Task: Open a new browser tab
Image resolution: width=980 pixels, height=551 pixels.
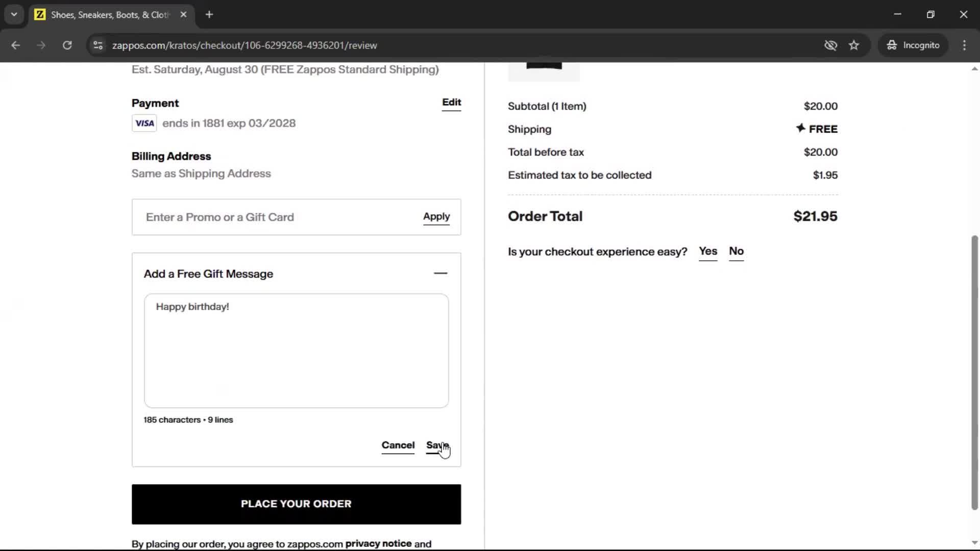Action: pyautogui.click(x=209, y=14)
